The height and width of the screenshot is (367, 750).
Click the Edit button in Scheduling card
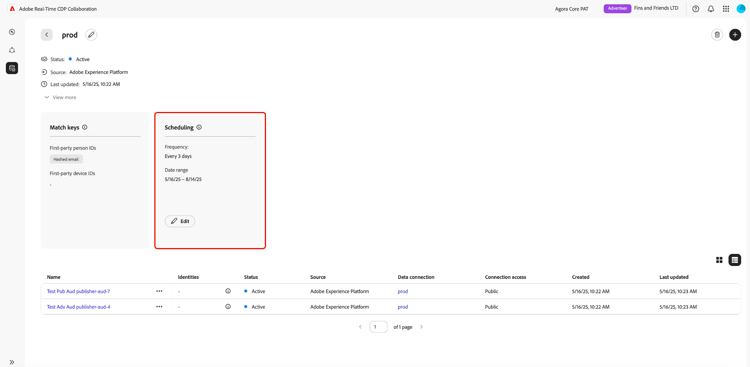[x=180, y=221]
